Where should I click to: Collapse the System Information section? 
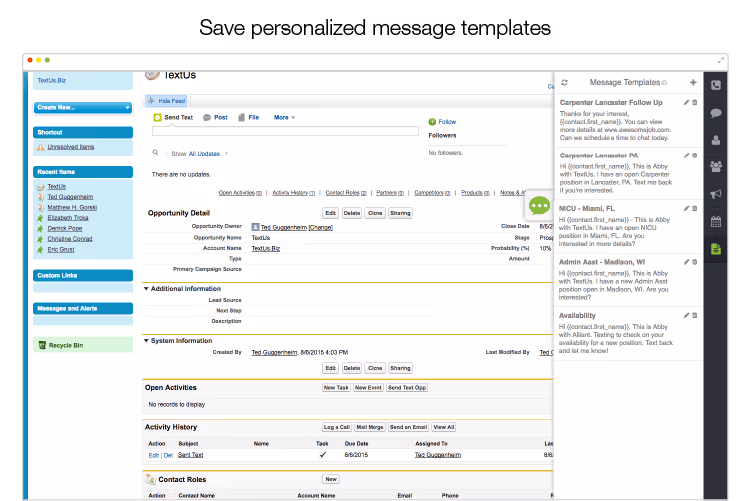[146, 341]
